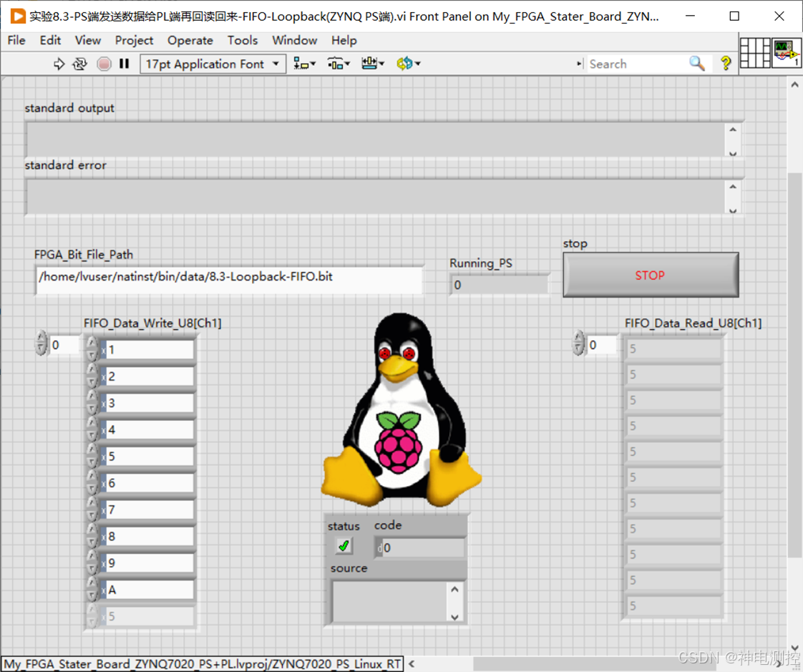The height and width of the screenshot is (672, 803).
Task: Click stepper beside write element value 1
Action: pyautogui.click(x=92, y=349)
